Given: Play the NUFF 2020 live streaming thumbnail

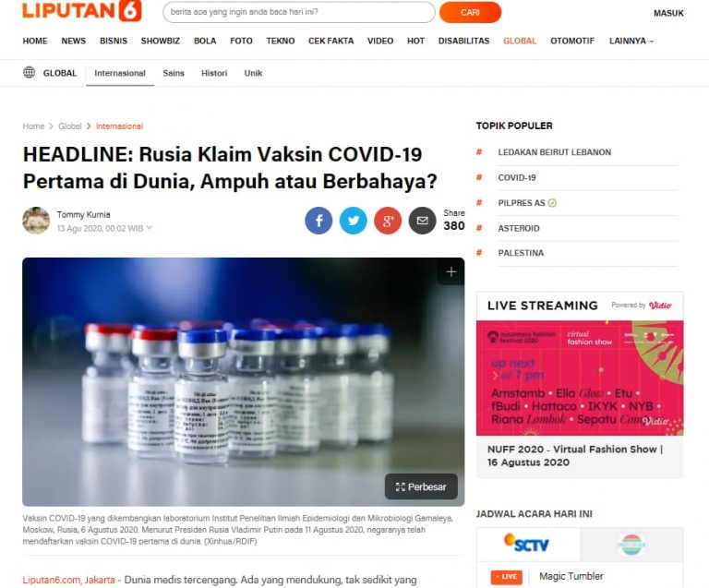Looking at the screenshot, I should tap(580, 378).
